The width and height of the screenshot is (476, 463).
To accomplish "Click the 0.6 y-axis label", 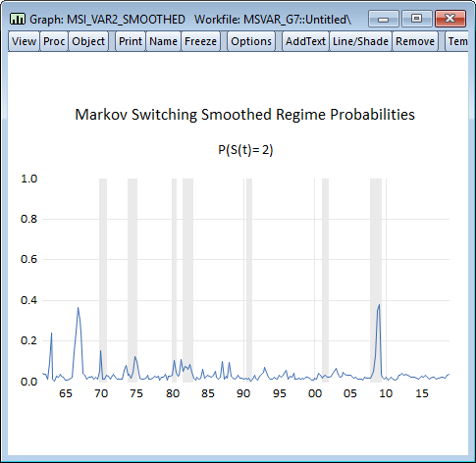I will [29, 260].
